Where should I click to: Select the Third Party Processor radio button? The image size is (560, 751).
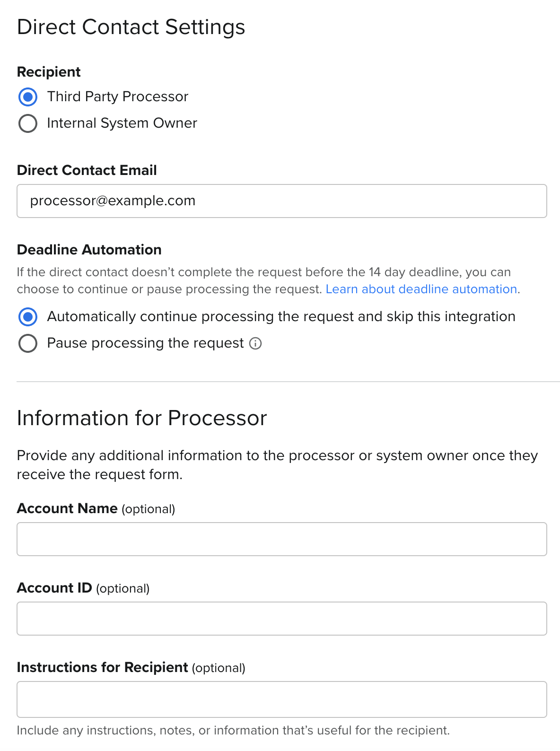point(28,97)
